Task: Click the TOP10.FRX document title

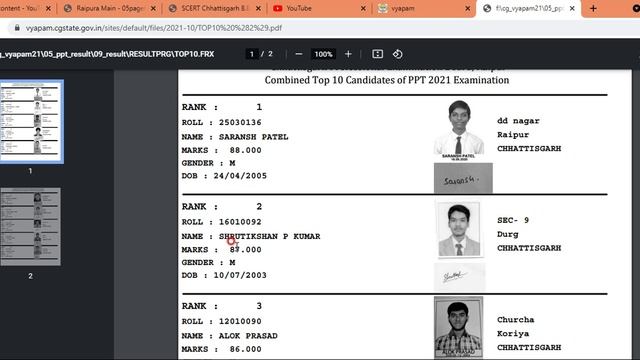Action: pos(107,54)
